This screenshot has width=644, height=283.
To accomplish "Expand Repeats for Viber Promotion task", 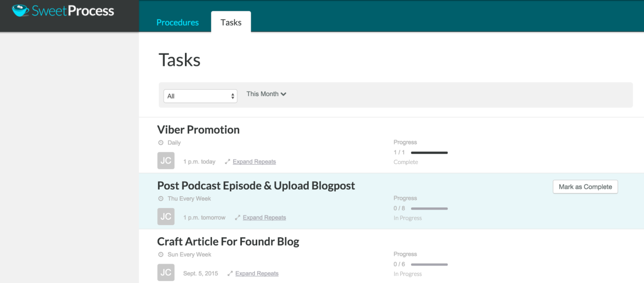I will [x=254, y=162].
